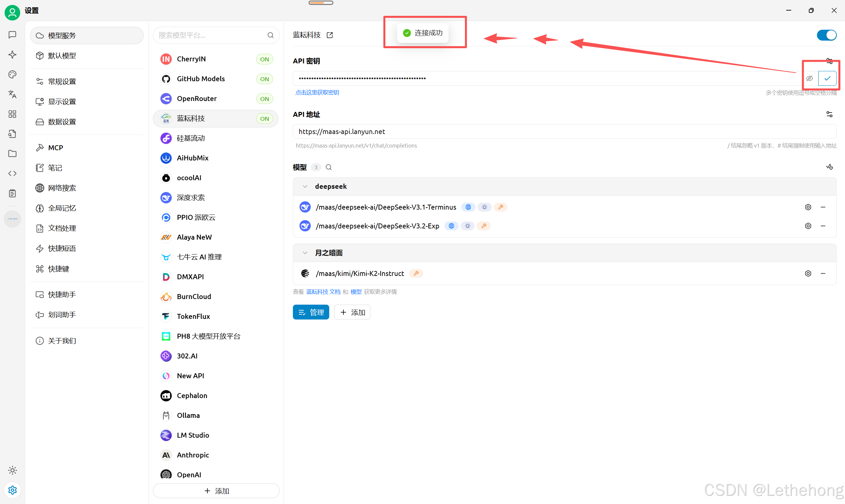Collapse the 月之暗面 model group
This screenshot has width=845, height=504.
[x=305, y=253]
